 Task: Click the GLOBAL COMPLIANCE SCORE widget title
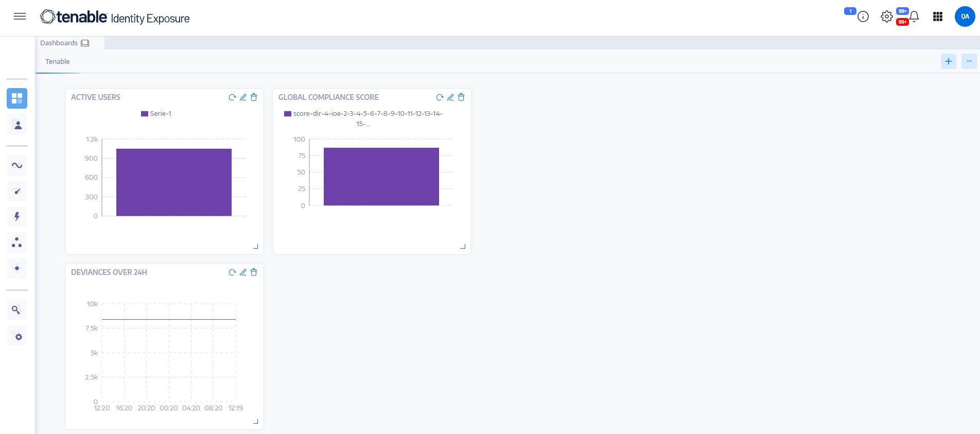[328, 97]
